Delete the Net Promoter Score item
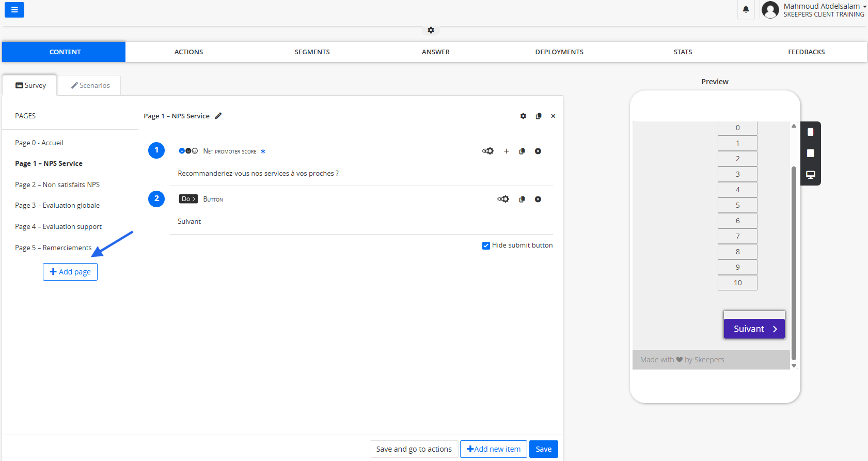Image resolution: width=868 pixels, height=461 pixels. [538, 151]
